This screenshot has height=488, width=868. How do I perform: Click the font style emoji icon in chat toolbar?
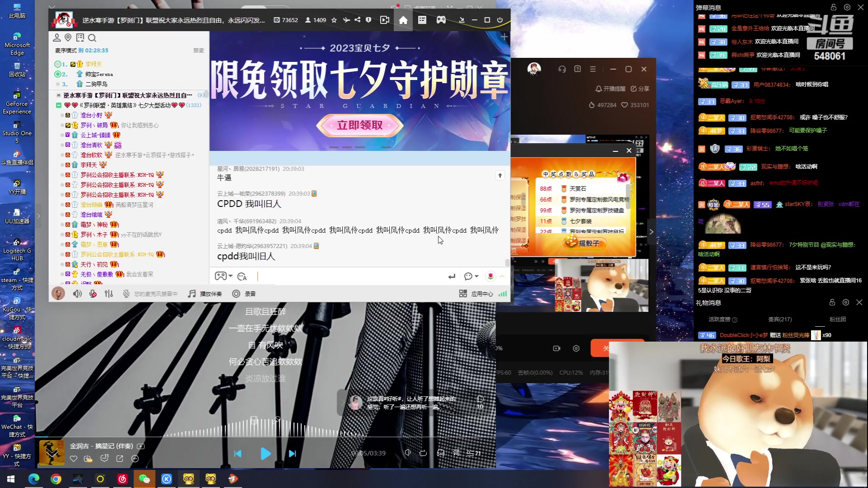pos(242,276)
